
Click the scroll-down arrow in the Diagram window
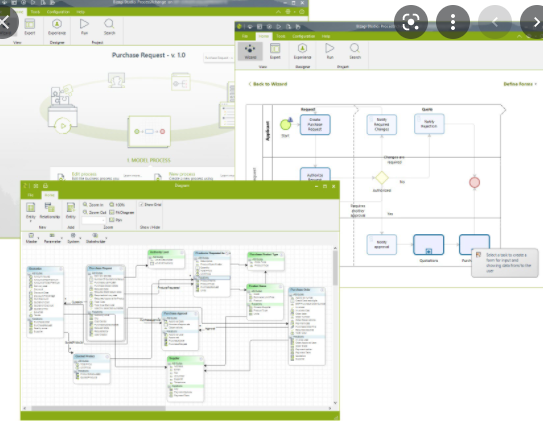[335, 403]
